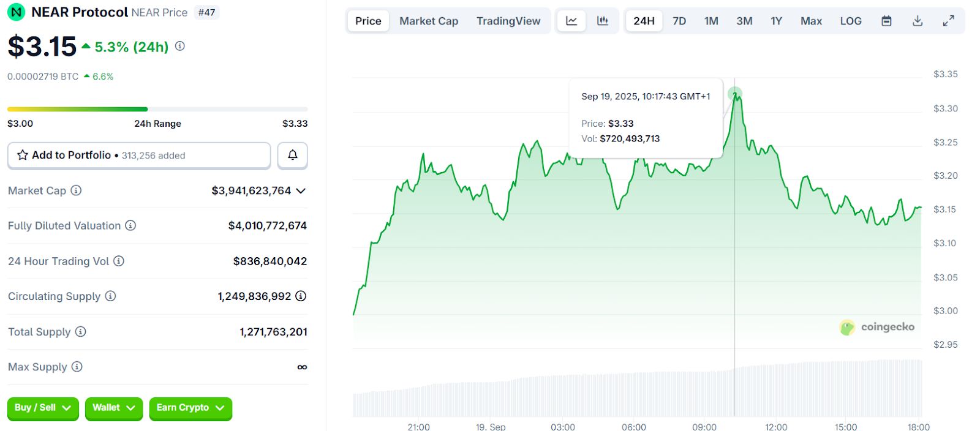Select the 3M time range
The height and width of the screenshot is (431, 980).
point(744,21)
